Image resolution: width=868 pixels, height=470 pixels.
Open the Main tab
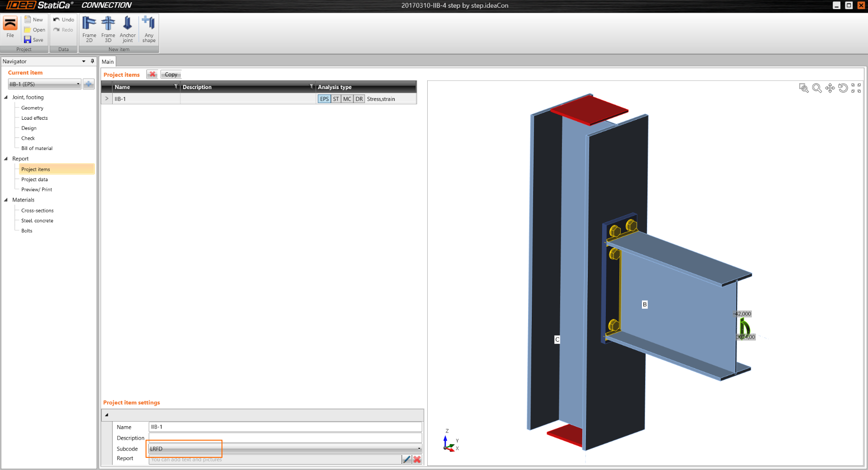(x=108, y=62)
